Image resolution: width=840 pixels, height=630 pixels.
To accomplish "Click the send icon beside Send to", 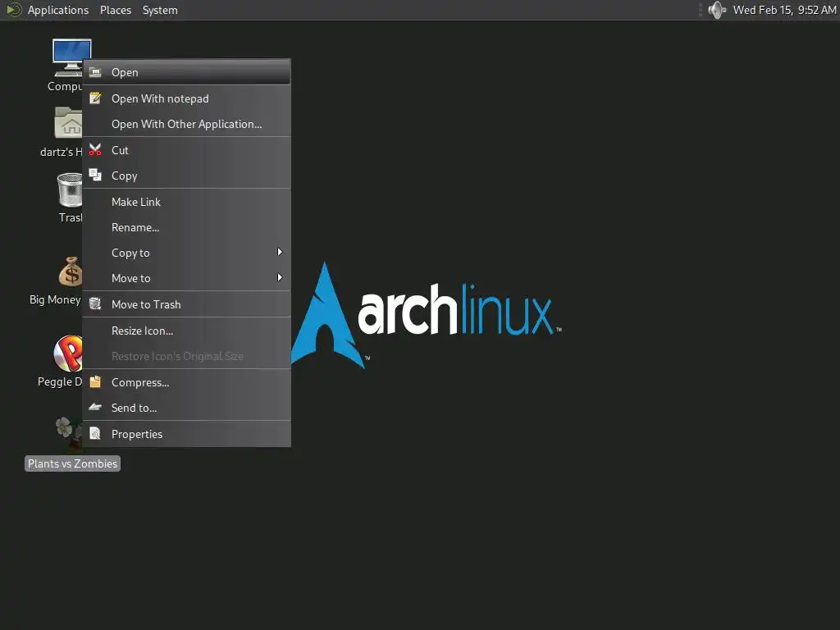I will 95,407.
